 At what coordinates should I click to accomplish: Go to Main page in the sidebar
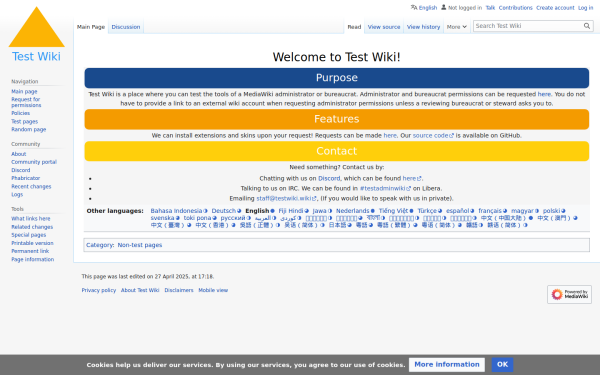(x=24, y=91)
